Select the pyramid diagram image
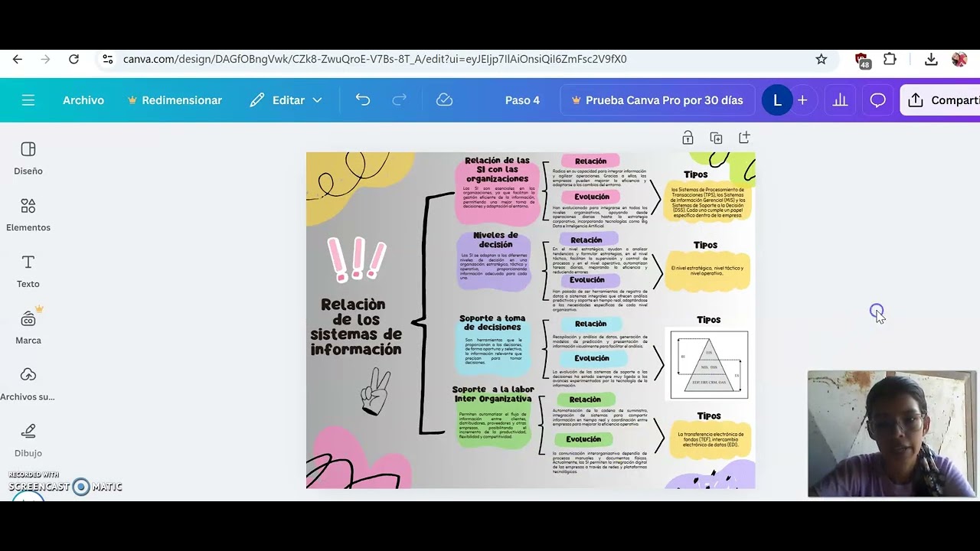This screenshot has height=551, width=980. pos(709,365)
